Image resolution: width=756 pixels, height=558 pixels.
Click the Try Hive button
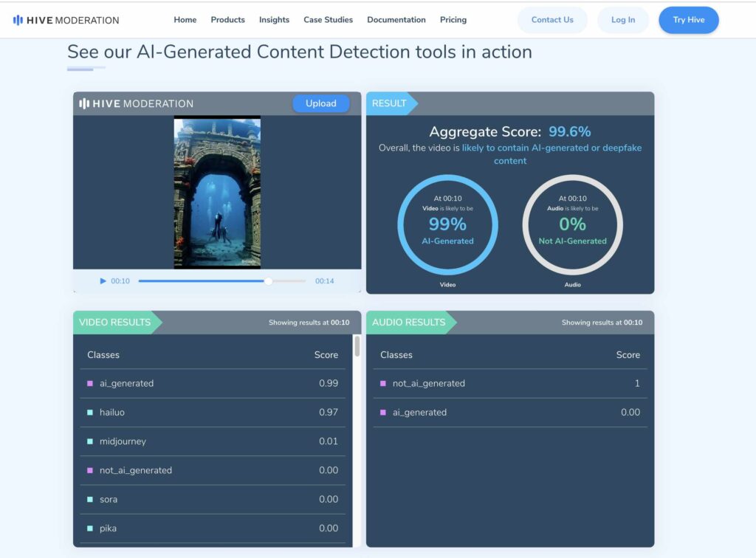click(689, 20)
